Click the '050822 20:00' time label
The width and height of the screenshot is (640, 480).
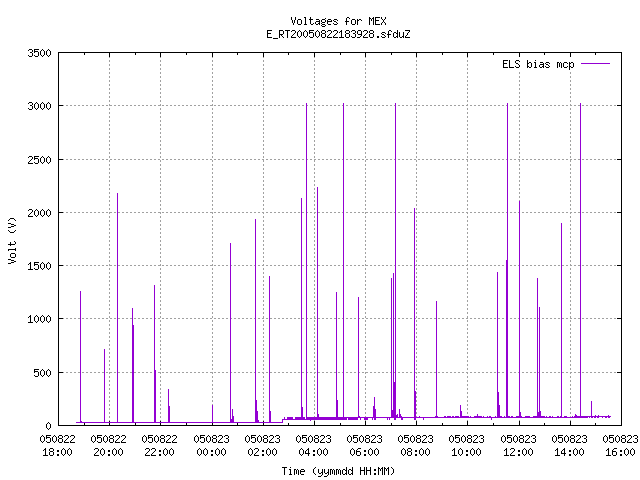(x=109, y=446)
